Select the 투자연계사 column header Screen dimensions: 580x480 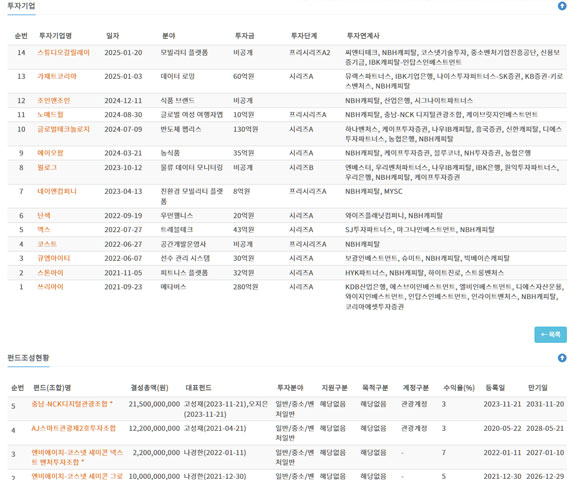click(363, 36)
